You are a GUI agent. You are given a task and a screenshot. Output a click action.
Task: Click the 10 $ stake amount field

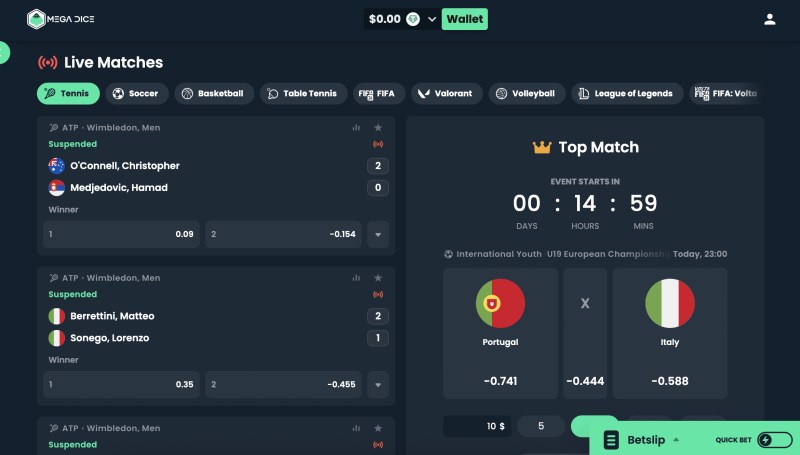477,426
